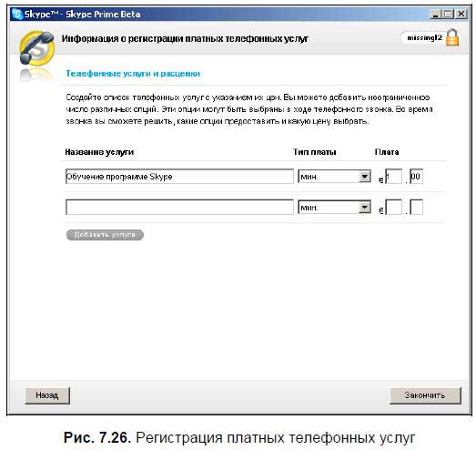Click the Skype logo in title bar
This screenshot has height=450, width=476.
click(17, 15)
